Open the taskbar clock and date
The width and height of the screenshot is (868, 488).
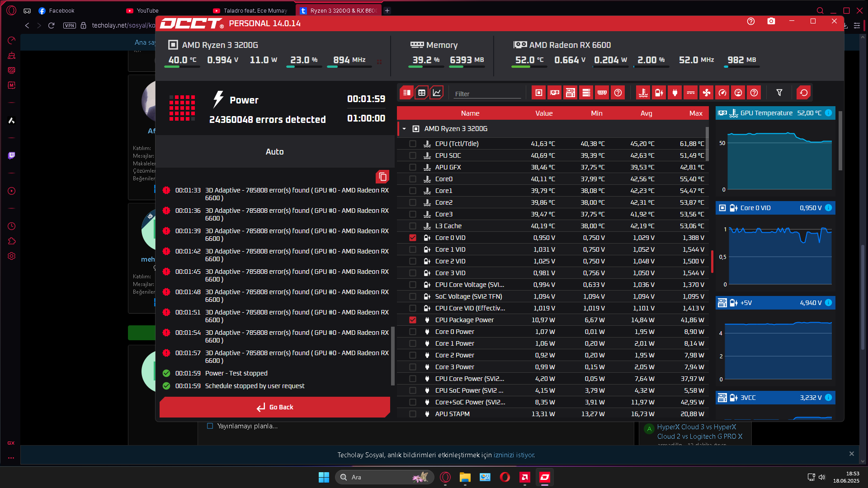click(846, 477)
